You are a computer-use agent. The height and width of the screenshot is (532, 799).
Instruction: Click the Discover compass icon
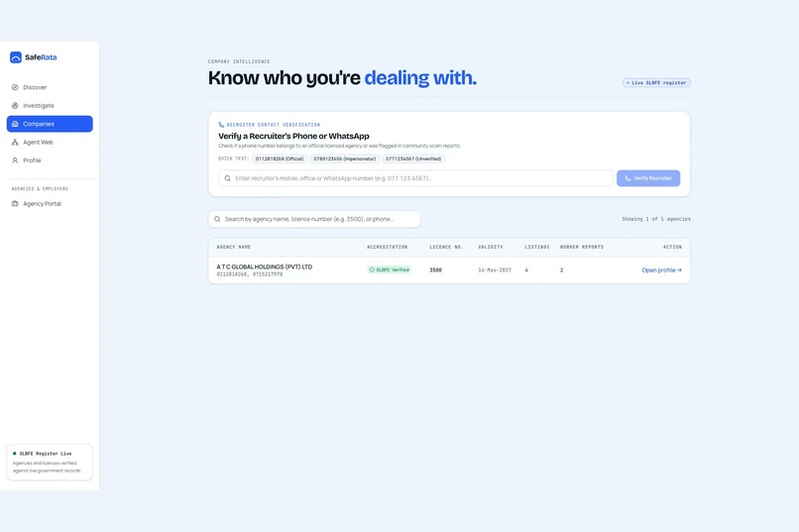click(x=15, y=87)
